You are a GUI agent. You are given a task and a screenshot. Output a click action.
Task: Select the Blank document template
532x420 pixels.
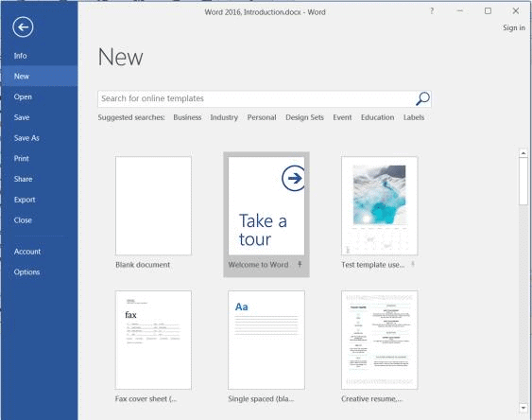(x=153, y=206)
